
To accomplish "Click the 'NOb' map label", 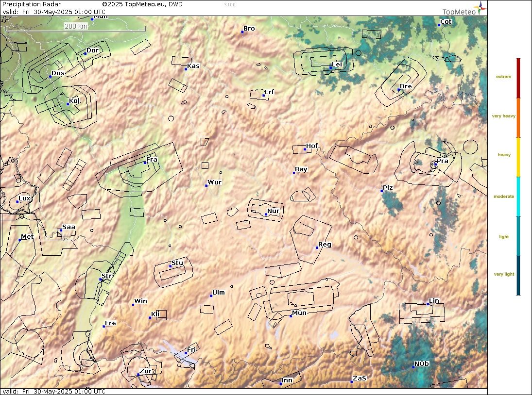I will 422,363.
